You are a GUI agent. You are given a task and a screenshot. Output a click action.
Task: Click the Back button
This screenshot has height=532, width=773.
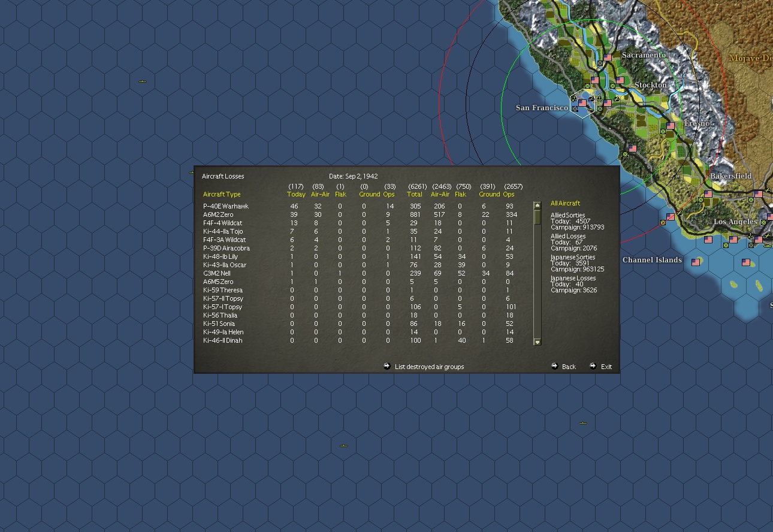(x=568, y=366)
